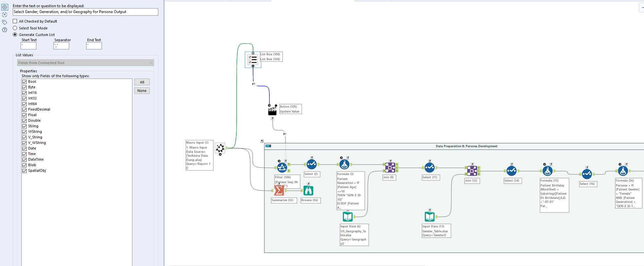The width and height of the screenshot is (644, 266).
Task: Toggle All Checked by Default checkbox
Action: 15,21
